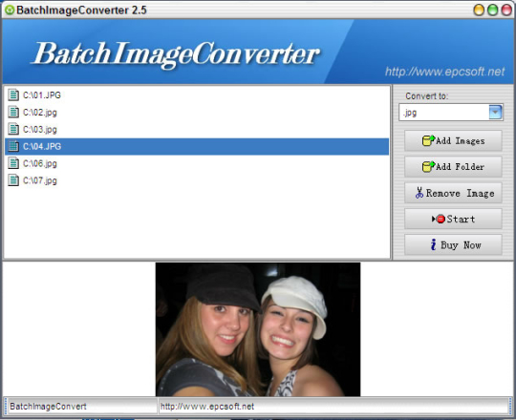Click the file icon beside C:\06.jpg
This screenshot has width=516, height=420.
[x=13, y=163]
